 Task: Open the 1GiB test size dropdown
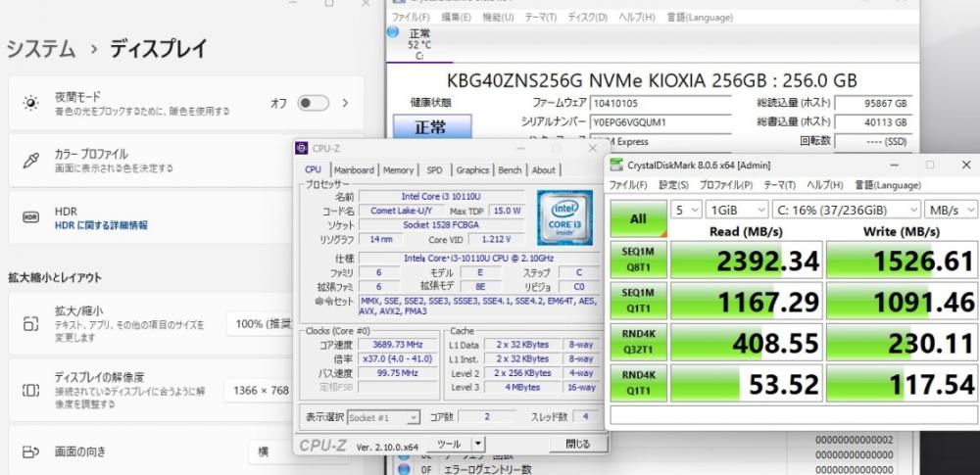737,210
